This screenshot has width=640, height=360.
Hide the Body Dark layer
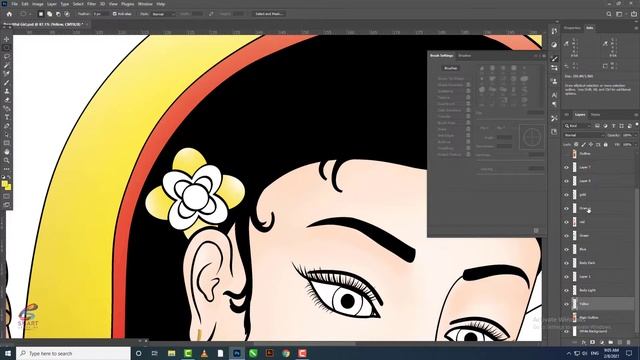[567, 263]
